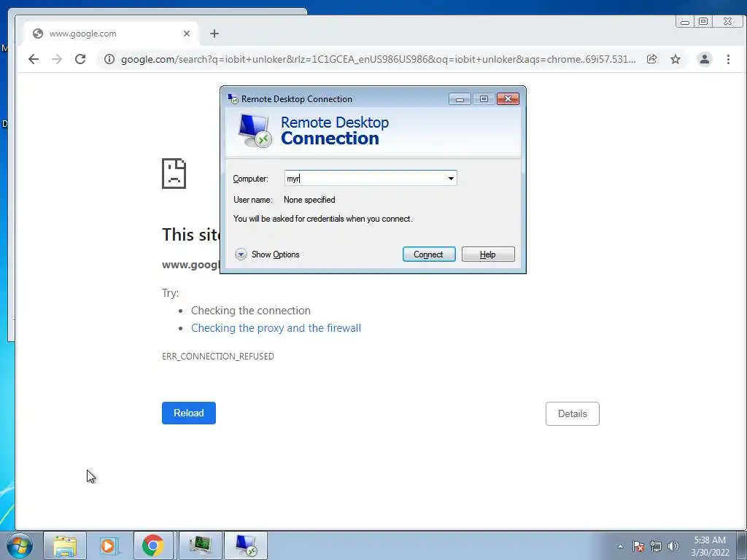Open Chrome profile avatar
The image size is (747, 560).
pyautogui.click(x=704, y=59)
